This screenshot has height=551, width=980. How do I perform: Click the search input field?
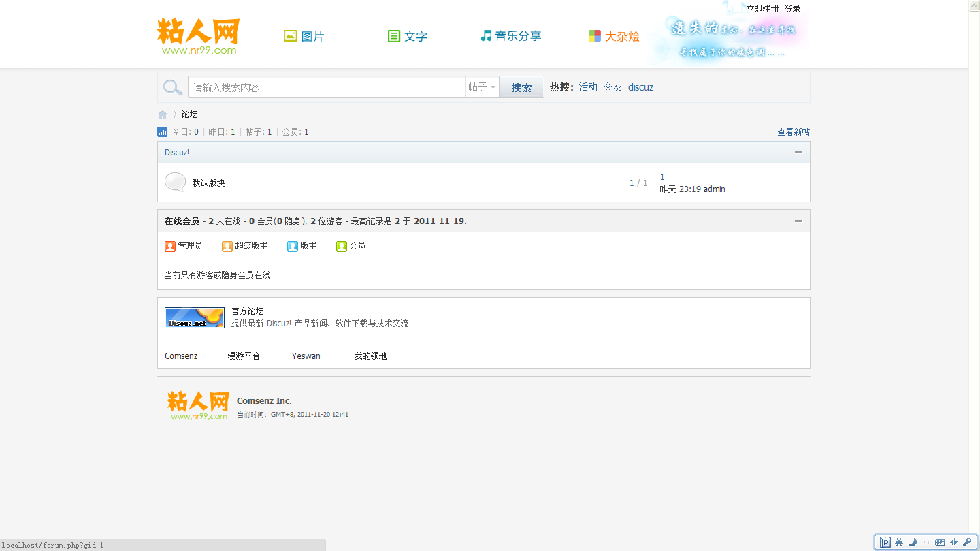[x=327, y=87]
